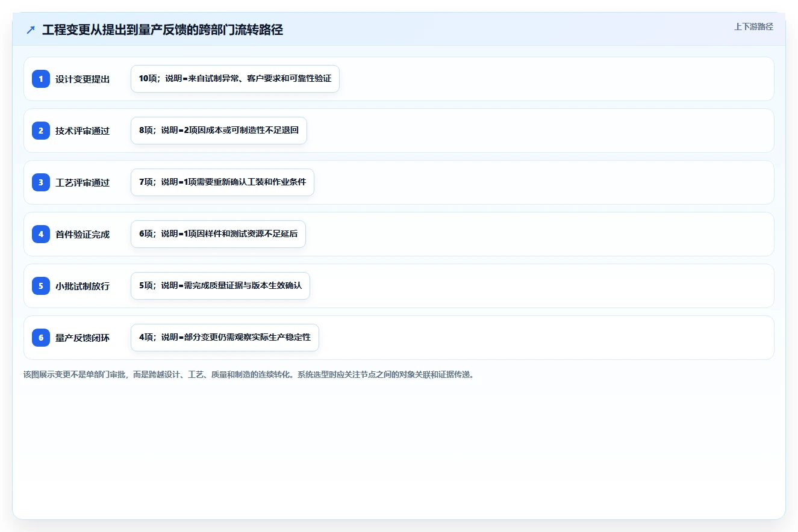Click the 10项 description chip
798x532 pixels.
click(x=235, y=79)
